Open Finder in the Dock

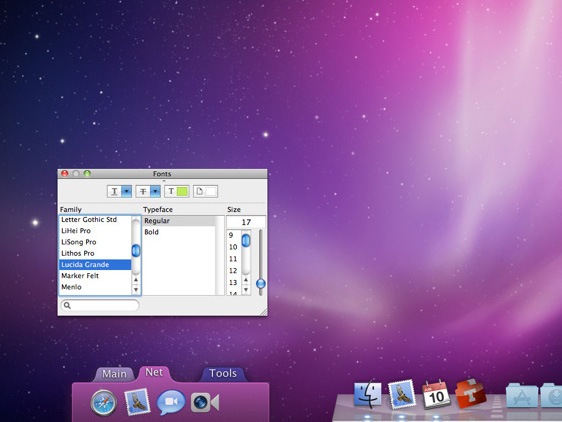pos(368,394)
